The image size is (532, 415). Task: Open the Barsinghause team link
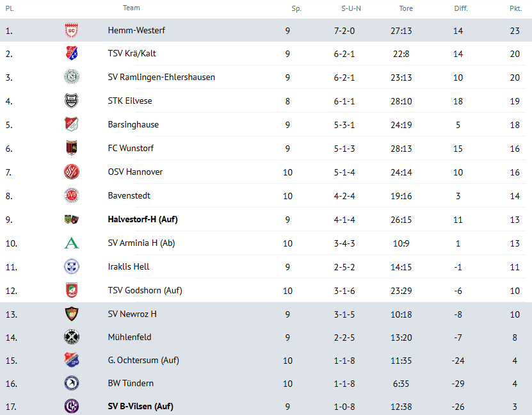[x=133, y=125]
